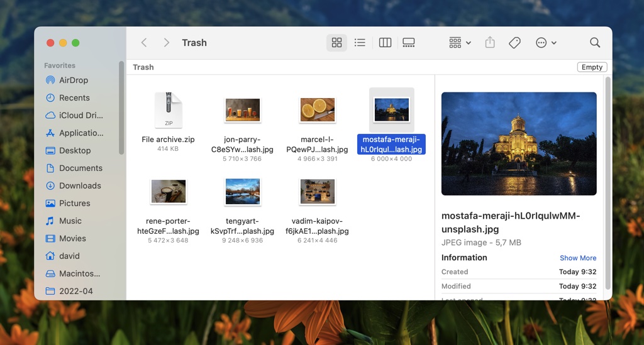The width and height of the screenshot is (644, 345).
Task: Open Applications in the sidebar
Action: tap(81, 133)
